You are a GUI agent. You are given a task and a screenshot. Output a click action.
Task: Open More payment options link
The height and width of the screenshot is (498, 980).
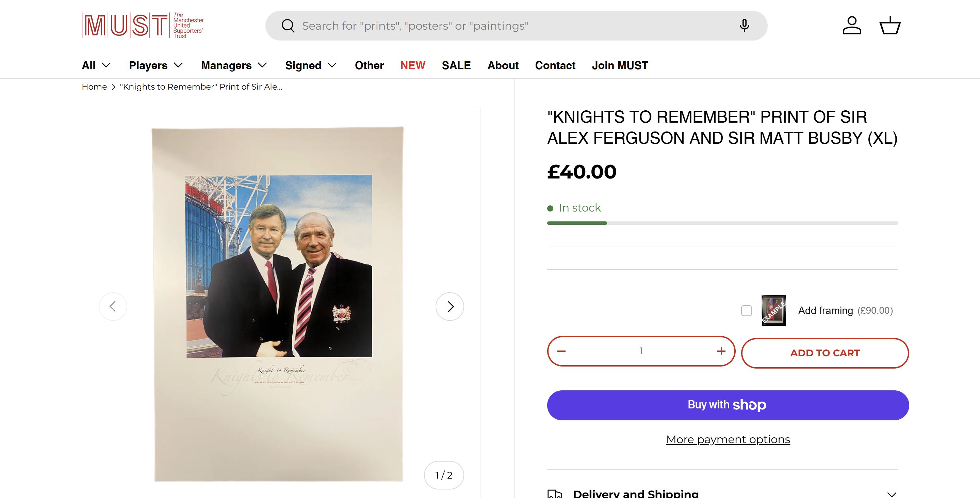(x=728, y=439)
